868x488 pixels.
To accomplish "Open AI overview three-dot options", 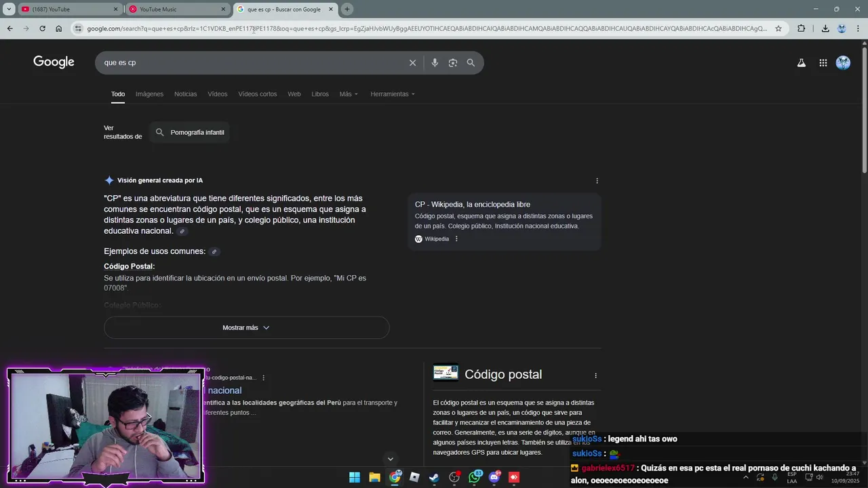I will click(597, 180).
